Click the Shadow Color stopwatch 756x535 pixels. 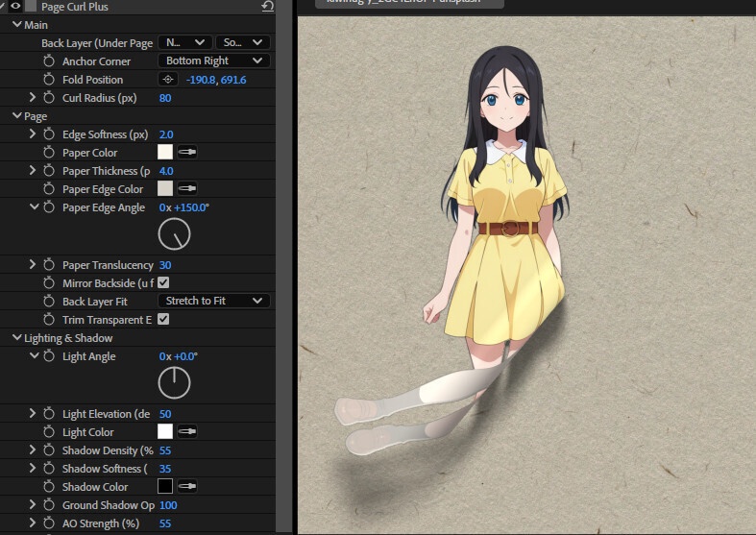49,487
